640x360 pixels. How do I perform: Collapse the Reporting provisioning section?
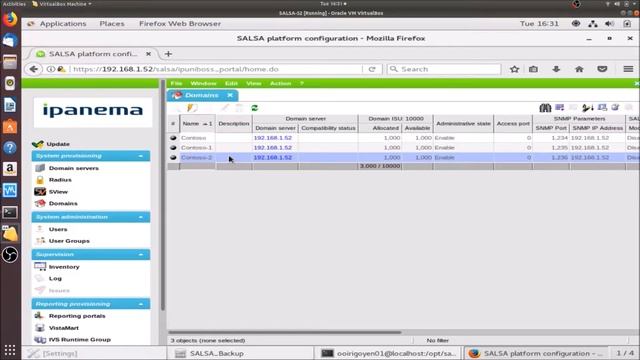click(x=141, y=304)
